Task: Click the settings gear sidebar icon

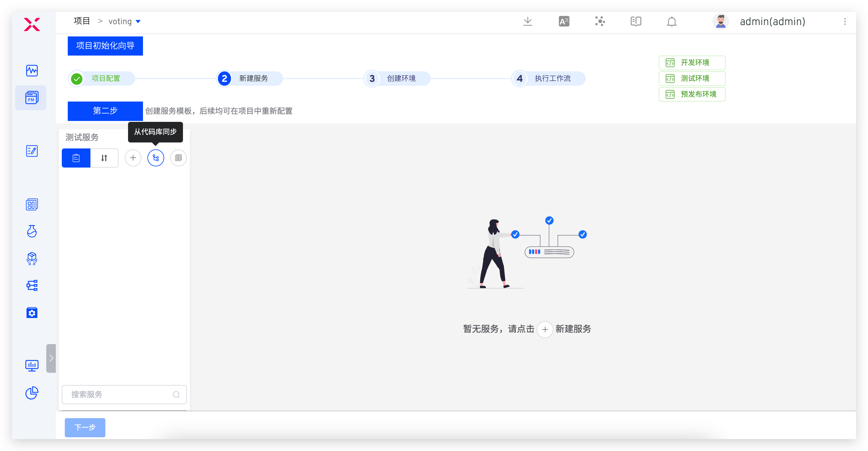Action: [31, 312]
